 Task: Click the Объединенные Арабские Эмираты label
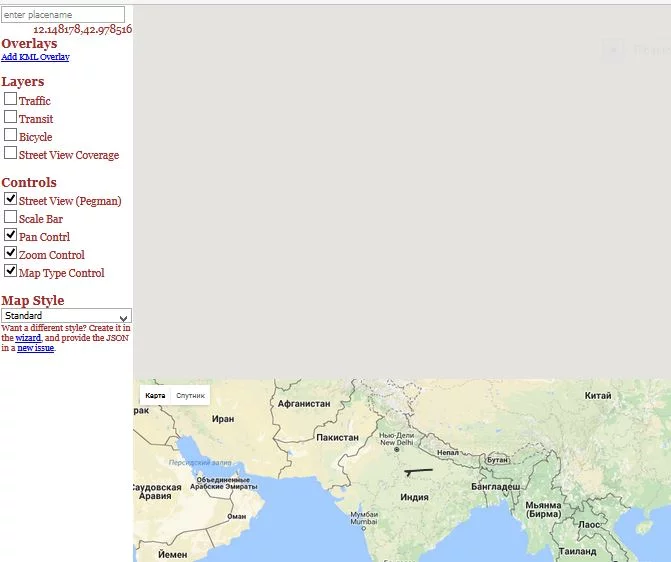224,483
